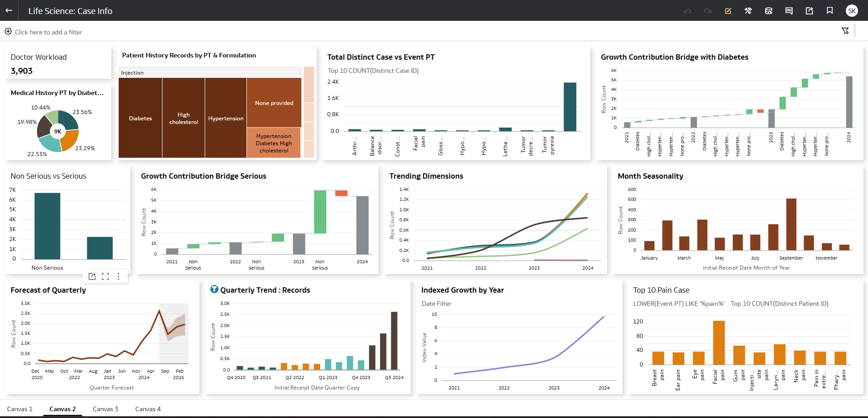
Task: Select the Canvas 2 tab
Action: [62, 409]
